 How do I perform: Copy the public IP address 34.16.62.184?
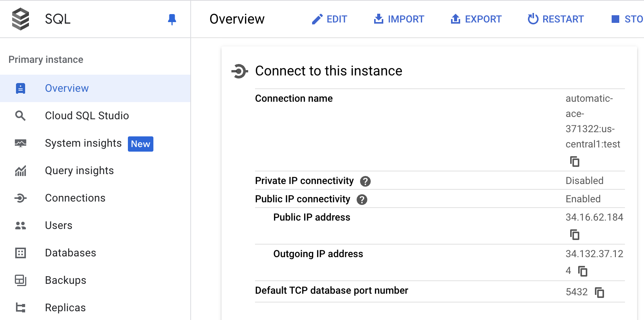[574, 235]
